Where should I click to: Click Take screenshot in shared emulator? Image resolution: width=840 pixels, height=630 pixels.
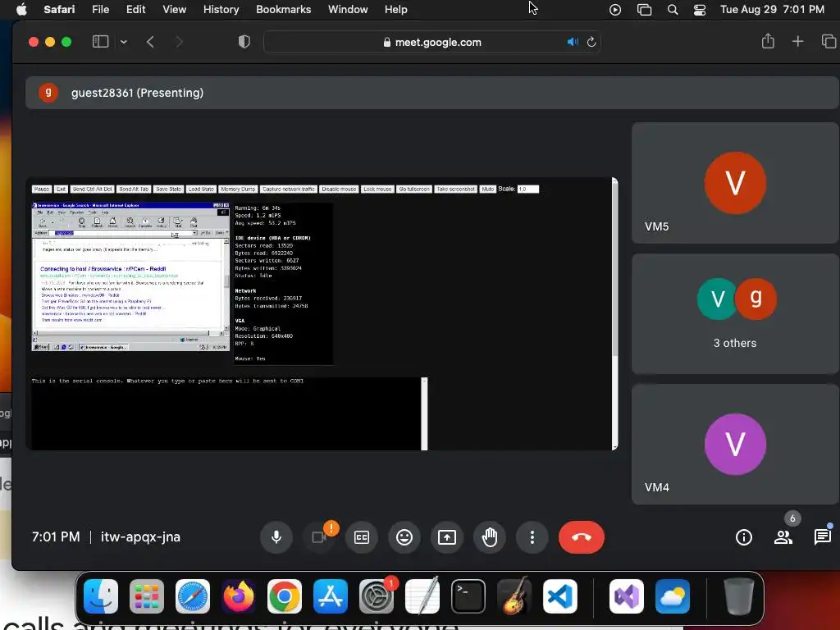[x=456, y=189]
